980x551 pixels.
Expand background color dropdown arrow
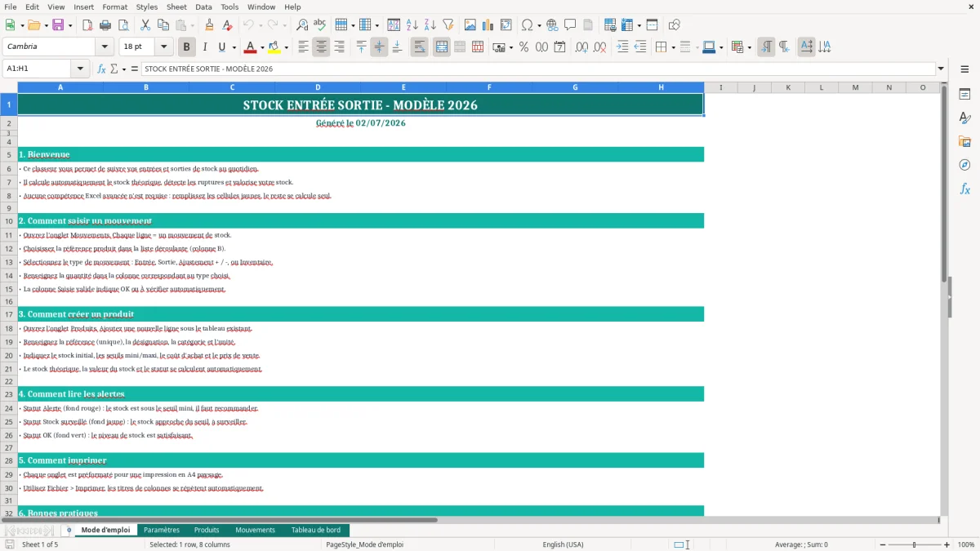coord(286,47)
